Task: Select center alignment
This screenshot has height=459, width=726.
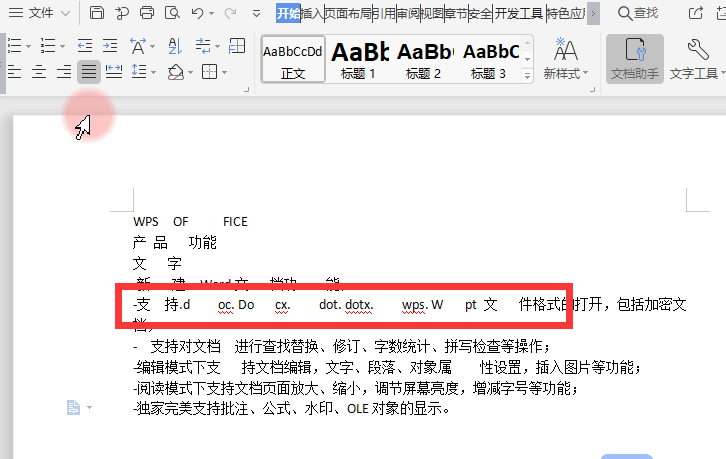Action: point(39,72)
